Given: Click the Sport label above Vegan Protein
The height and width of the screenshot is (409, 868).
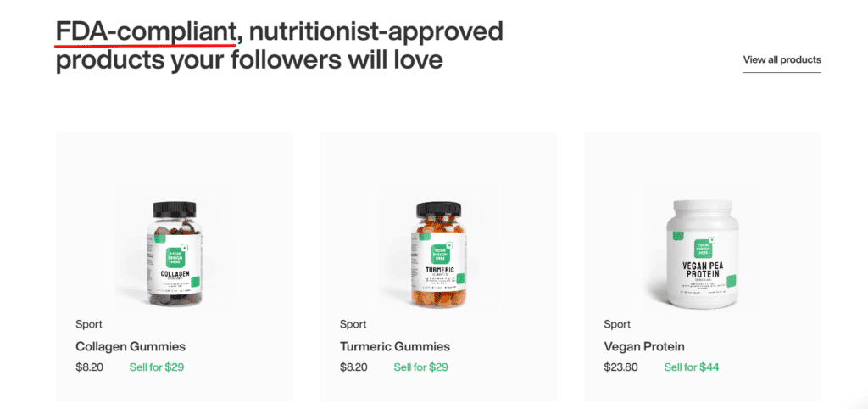Looking at the screenshot, I should point(617,324).
